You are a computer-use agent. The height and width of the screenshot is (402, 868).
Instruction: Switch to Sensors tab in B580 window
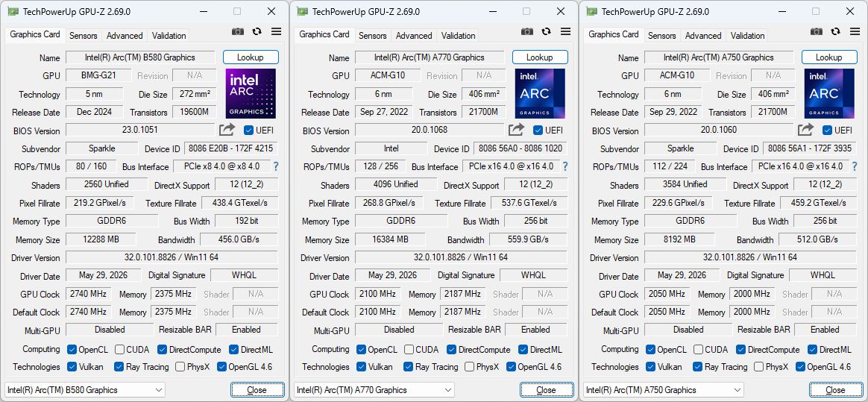tap(83, 36)
